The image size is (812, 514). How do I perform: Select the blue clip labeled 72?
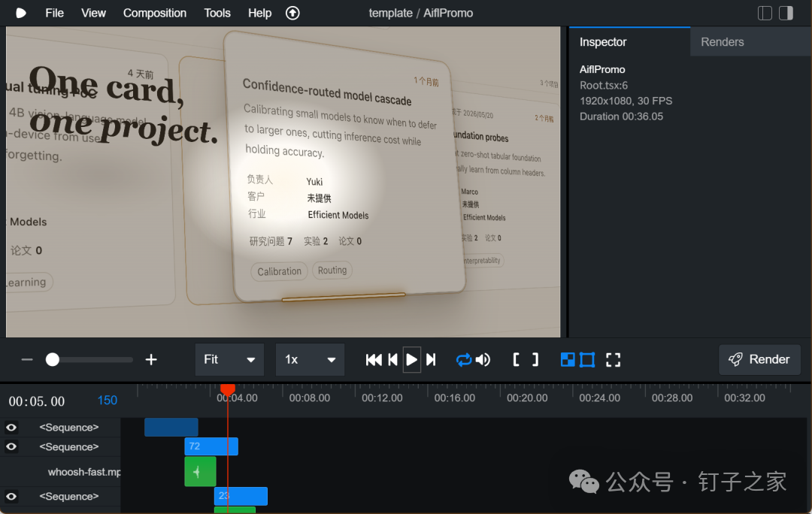(211, 446)
